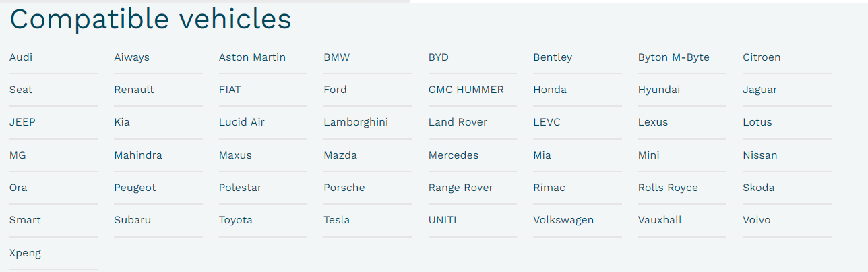Open the Nissan link
Screen dimensions: 868x272
click(759, 155)
